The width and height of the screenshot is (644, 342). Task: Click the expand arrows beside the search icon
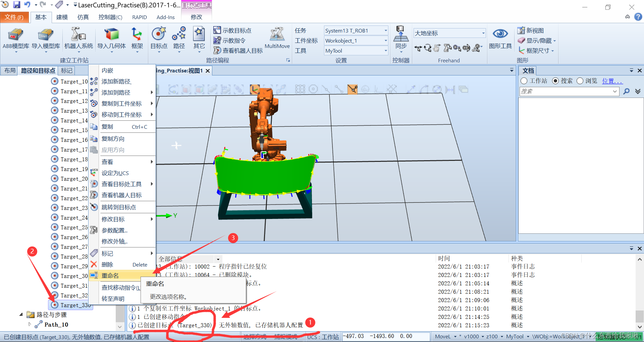(x=638, y=91)
